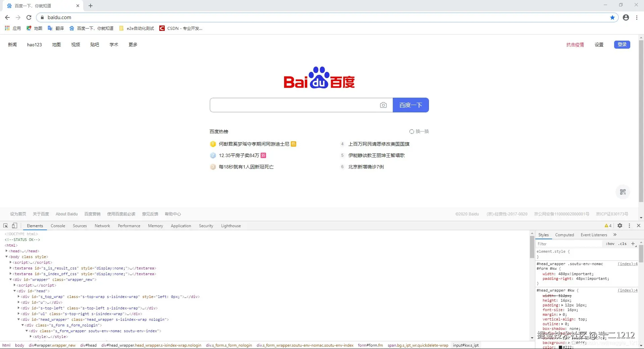The width and height of the screenshot is (644, 349).
Task: Click the camera icon for image search
Action: (383, 105)
